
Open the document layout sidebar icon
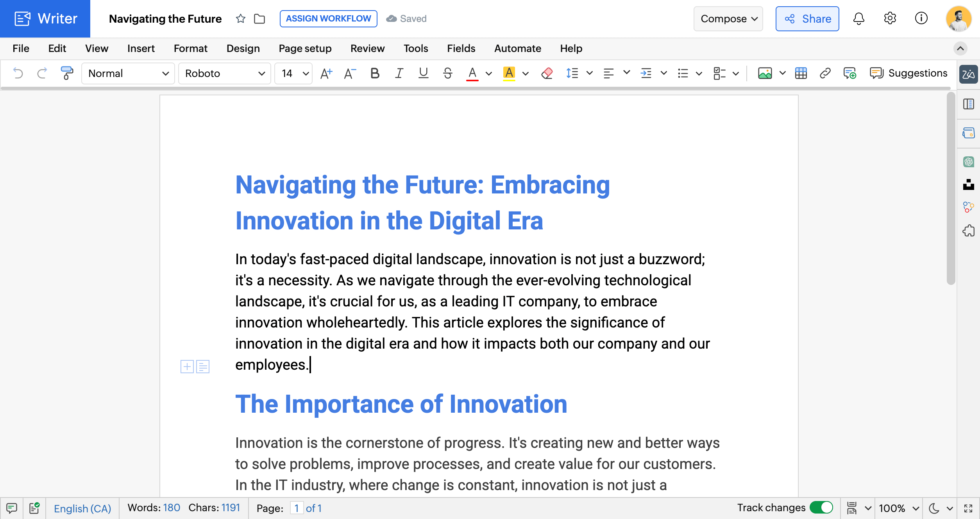pyautogui.click(x=968, y=104)
